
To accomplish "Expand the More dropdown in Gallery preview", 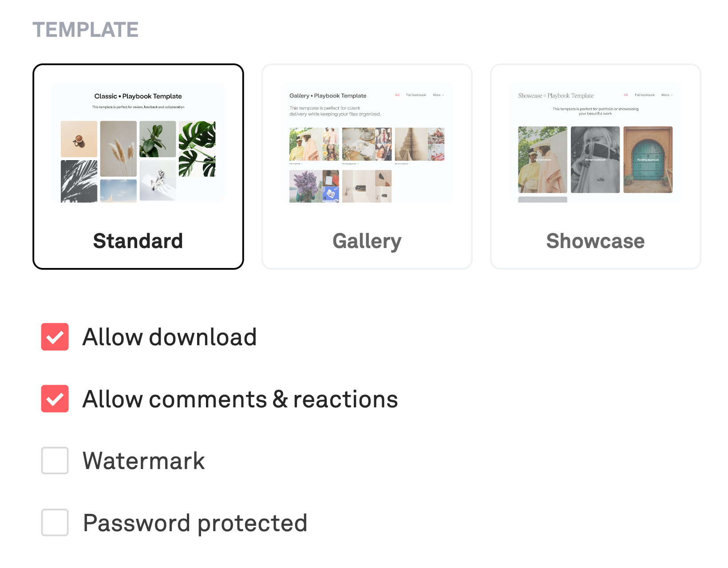I will [438, 95].
